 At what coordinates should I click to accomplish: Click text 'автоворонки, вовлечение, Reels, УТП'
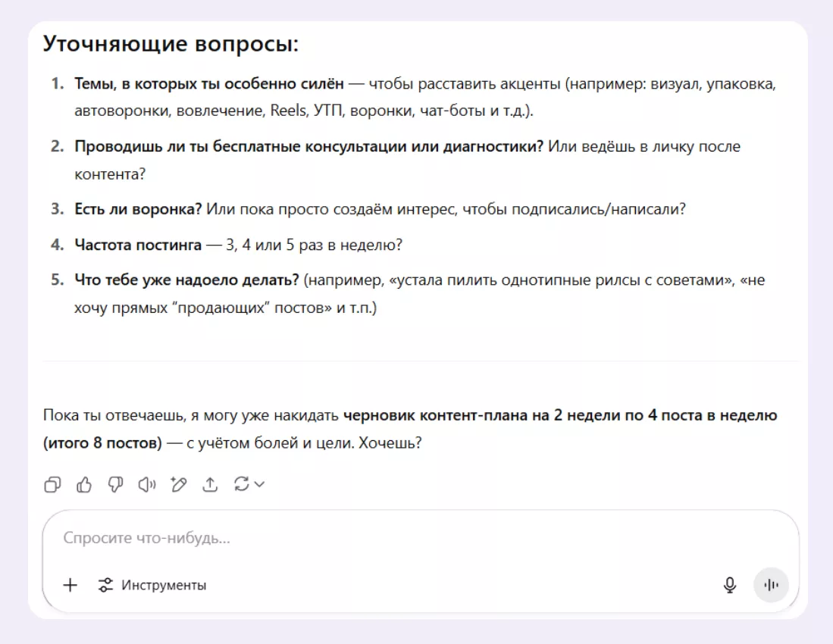click(x=210, y=111)
